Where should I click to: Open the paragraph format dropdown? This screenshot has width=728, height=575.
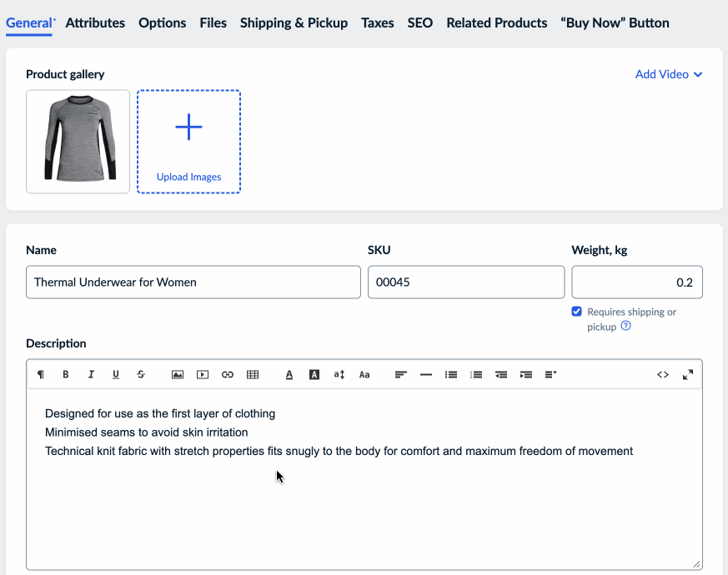(41, 375)
